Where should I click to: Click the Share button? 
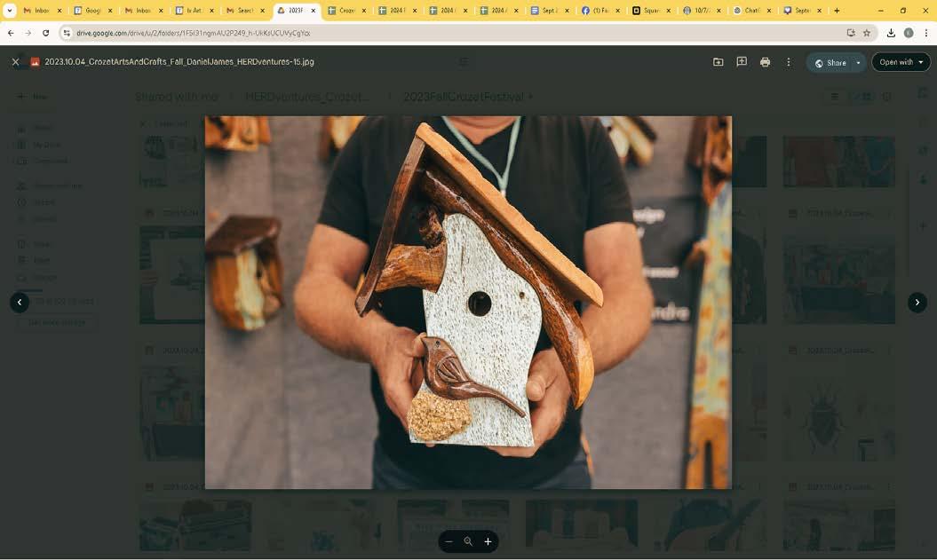[830, 63]
